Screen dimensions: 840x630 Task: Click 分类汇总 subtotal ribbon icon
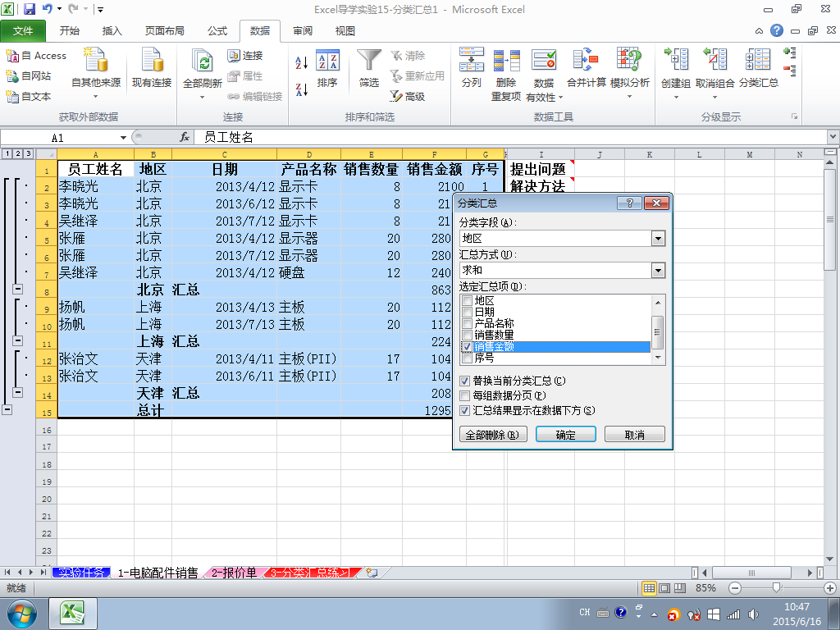(759, 68)
